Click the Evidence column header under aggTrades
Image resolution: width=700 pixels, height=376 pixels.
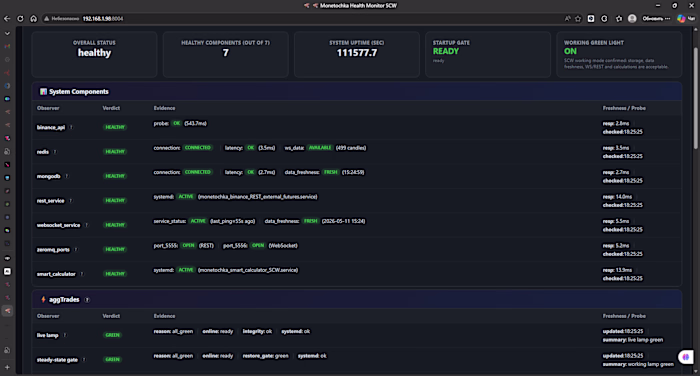pos(164,316)
